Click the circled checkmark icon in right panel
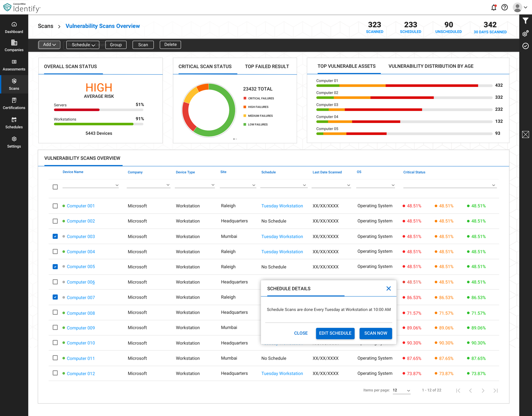 pos(526,46)
